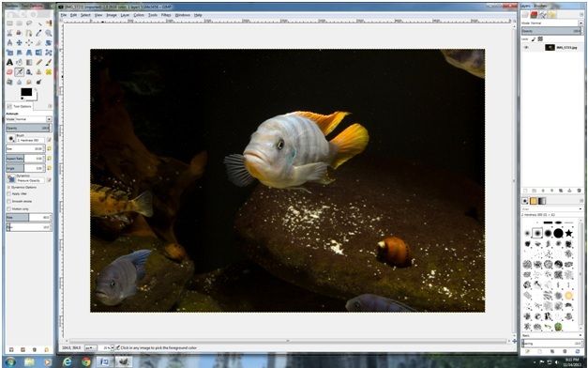Switch to the Channels tab in Layers dock

[534, 15]
